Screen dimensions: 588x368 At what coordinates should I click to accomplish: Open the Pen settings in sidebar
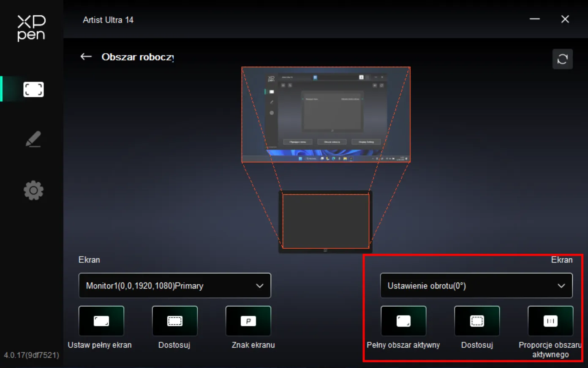[x=33, y=139]
